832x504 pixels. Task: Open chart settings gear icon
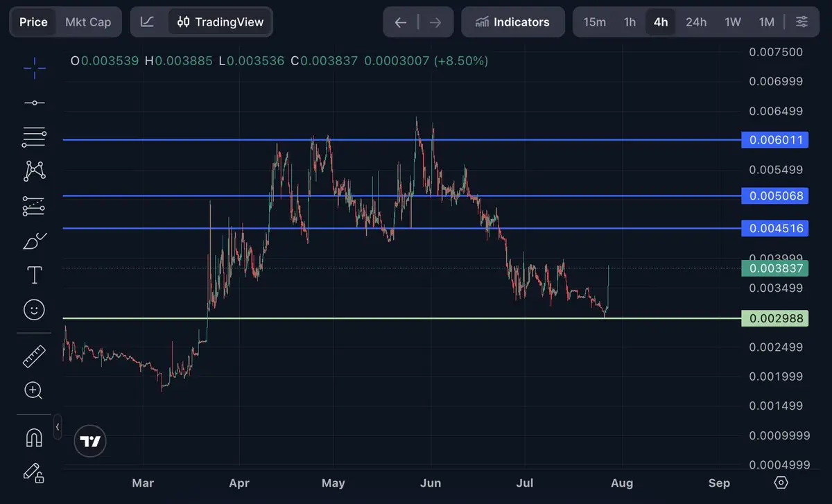click(x=781, y=483)
